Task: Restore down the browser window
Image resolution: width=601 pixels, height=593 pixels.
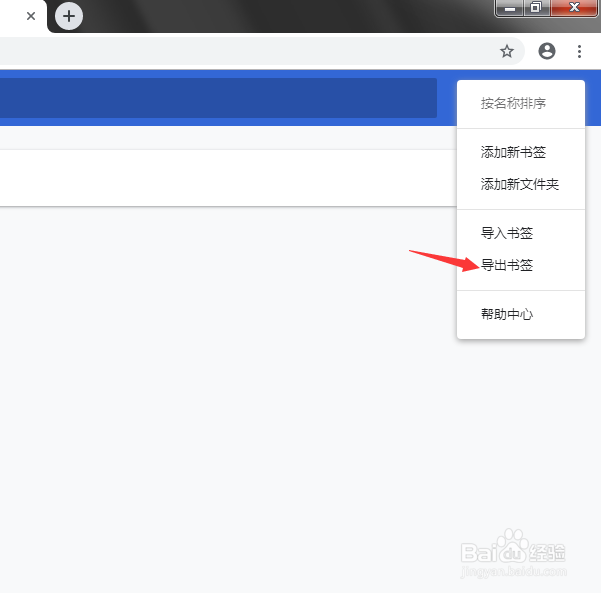Action: pyautogui.click(x=536, y=8)
